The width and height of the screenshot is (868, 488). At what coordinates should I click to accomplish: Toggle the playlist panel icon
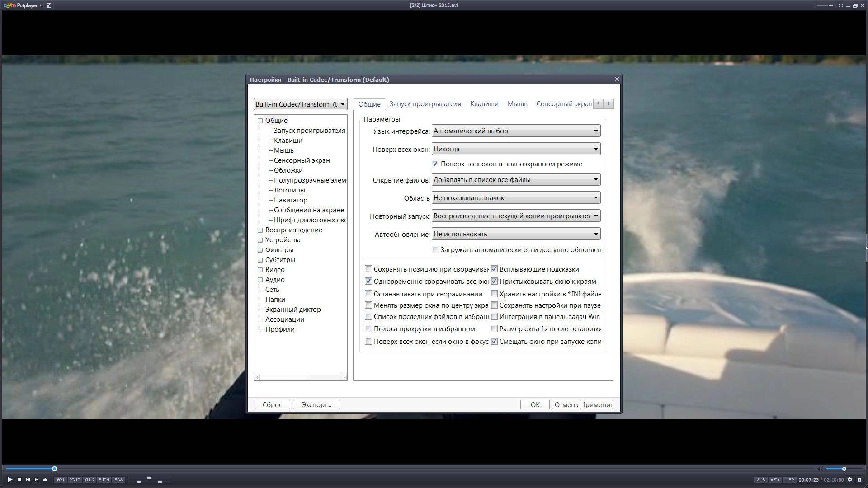859,480
